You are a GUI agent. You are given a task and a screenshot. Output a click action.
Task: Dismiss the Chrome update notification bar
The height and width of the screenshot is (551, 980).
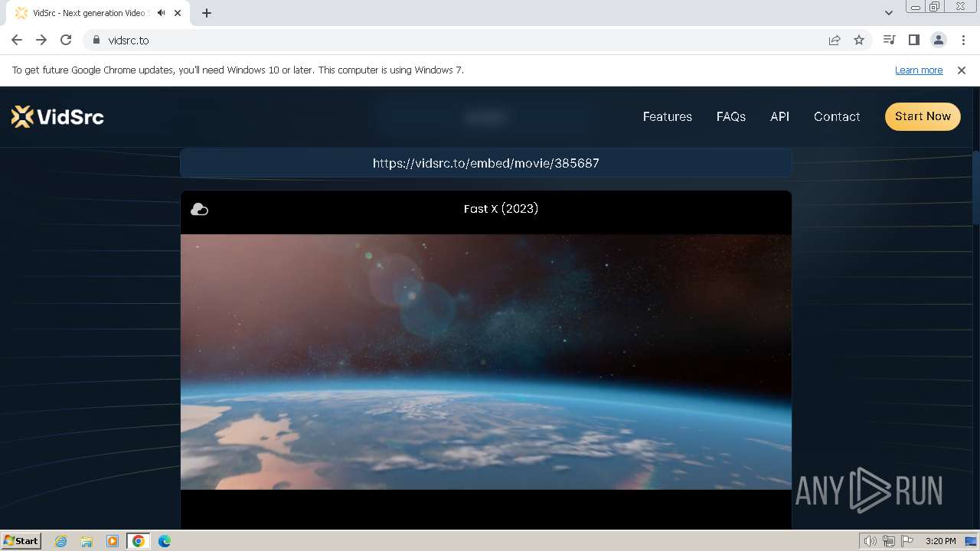962,70
